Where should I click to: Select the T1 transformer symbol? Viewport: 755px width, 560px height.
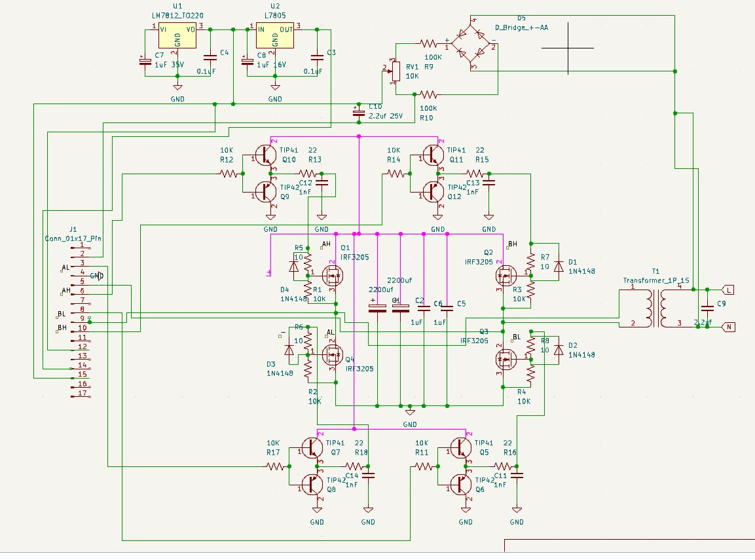(656, 308)
